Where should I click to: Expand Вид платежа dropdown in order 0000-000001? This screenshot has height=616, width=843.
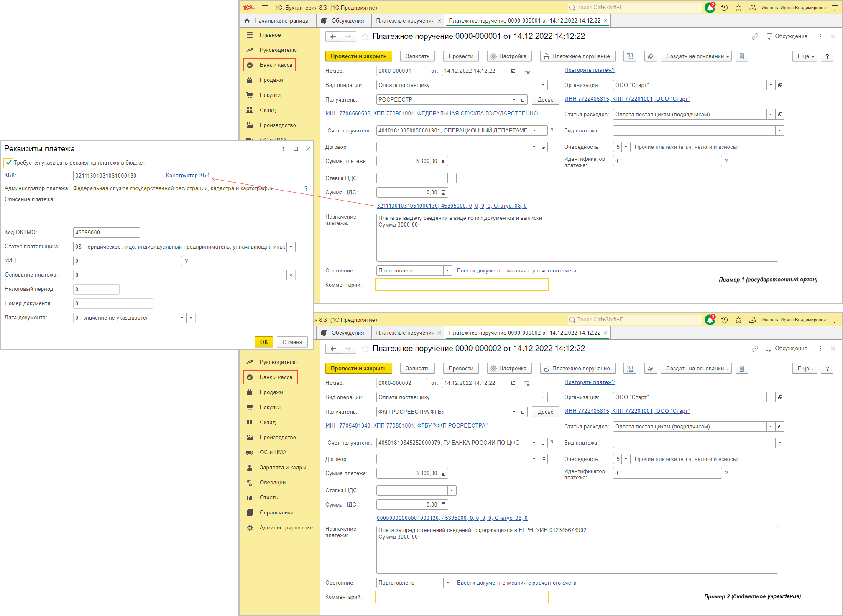pyautogui.click(x=779, y=131)
